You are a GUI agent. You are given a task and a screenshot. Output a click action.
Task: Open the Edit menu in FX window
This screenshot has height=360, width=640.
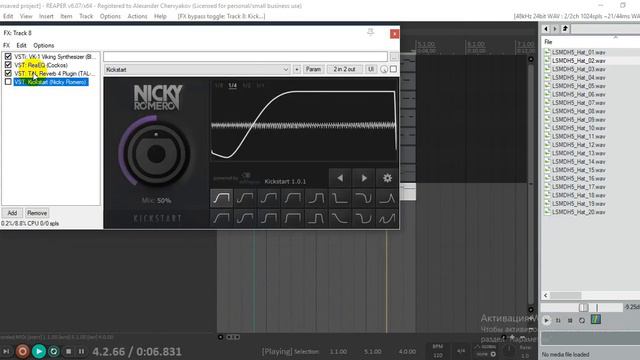[21, 45]
